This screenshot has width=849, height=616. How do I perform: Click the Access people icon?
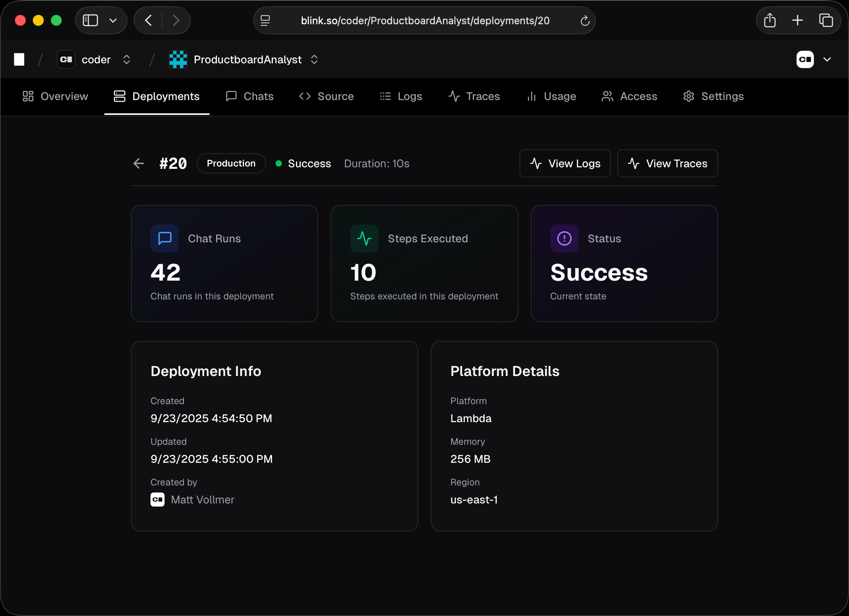tap(607, 96)
